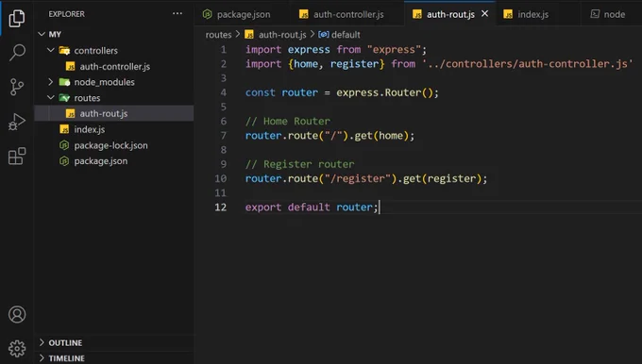Open Run and Debug view icon
The width and height of the screenshot is (642, 364).
(17, 122)
